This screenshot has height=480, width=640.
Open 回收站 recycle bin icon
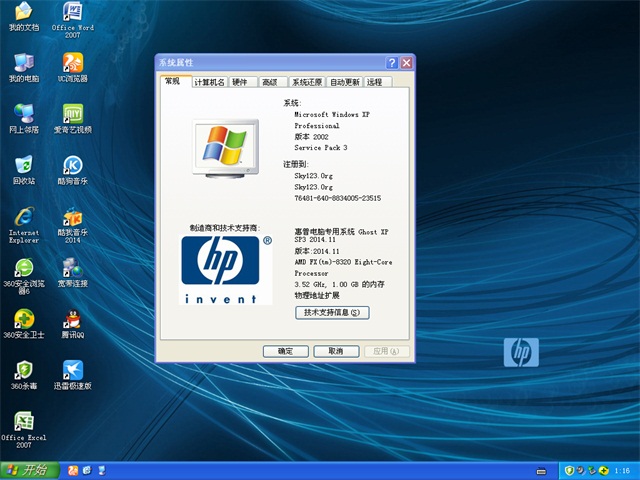[23, 165]
